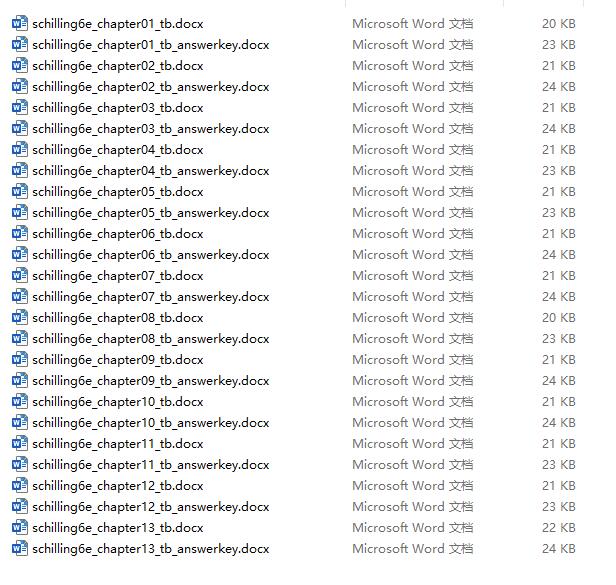Image resolution: width=616 pixels, height=585 pixels.
Task: Click the Word icon beside schilling6e_chapter13_tb.docx
Action: [x=20, y=528]
